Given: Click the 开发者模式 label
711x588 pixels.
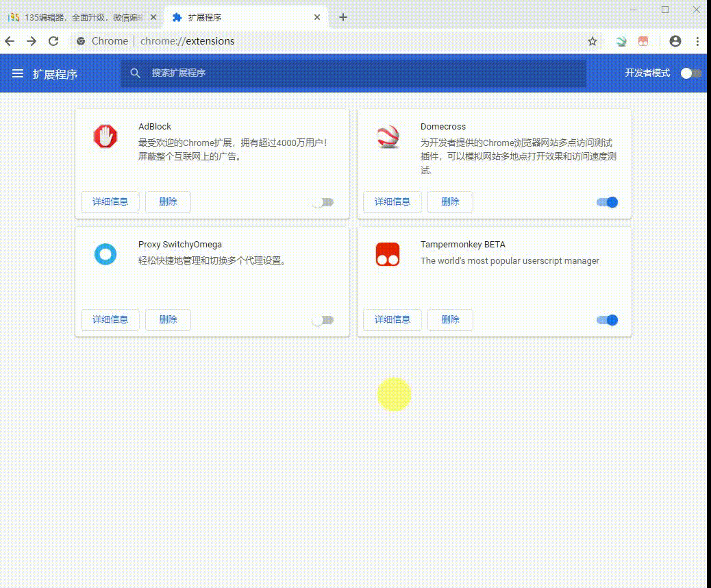Looking at the screenshot, I should point(647,73).
